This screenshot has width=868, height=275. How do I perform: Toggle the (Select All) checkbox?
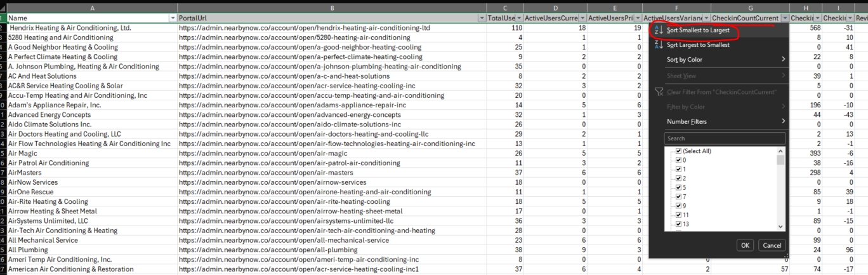coord(678,151)
